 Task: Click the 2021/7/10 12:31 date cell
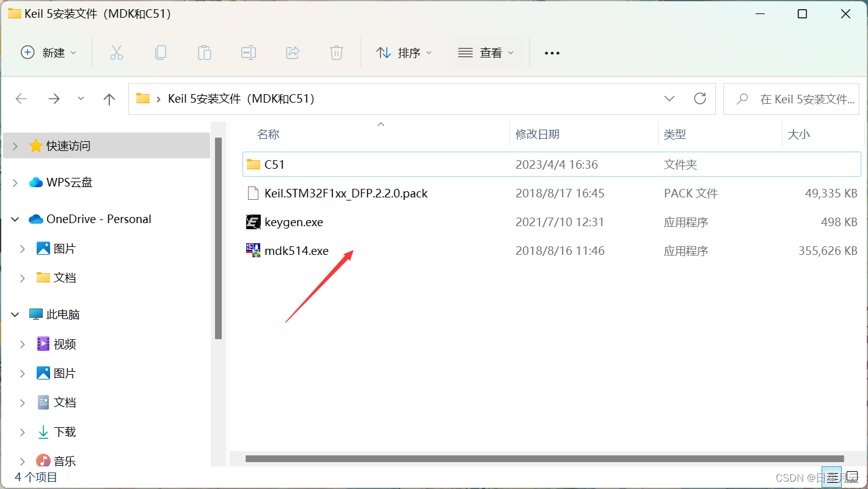560,222
